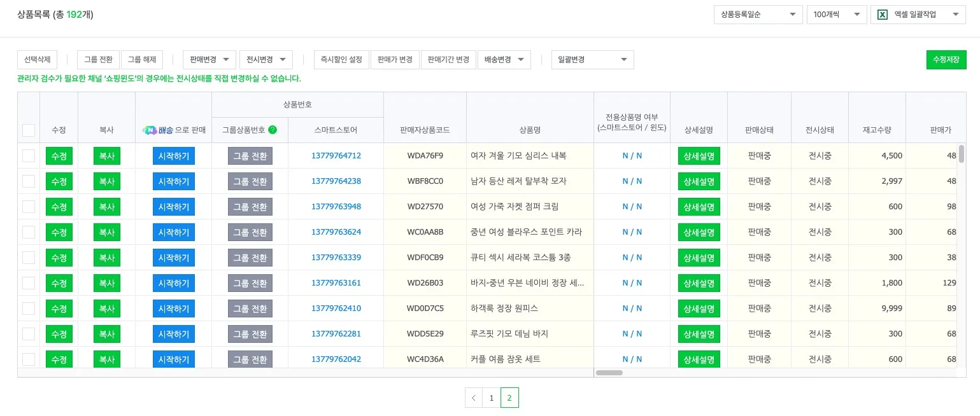Expand the 엑셀 일괄작업 dropdown
The height and width of the screenshot is (416, 980).
point(918,15)
